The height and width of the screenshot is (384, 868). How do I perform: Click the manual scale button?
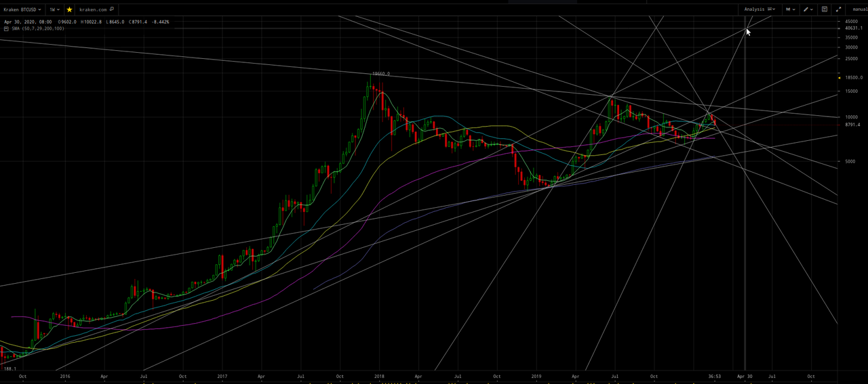click(x=859, y=9)
